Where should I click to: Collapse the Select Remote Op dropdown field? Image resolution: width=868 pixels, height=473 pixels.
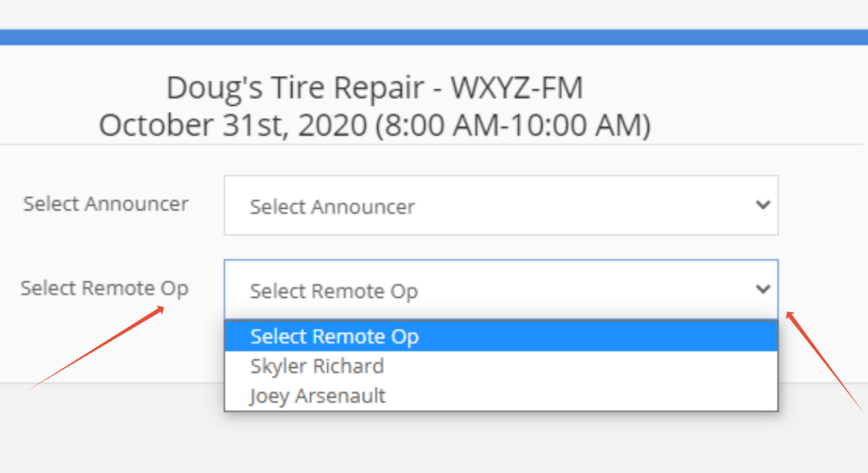[501, 290]
